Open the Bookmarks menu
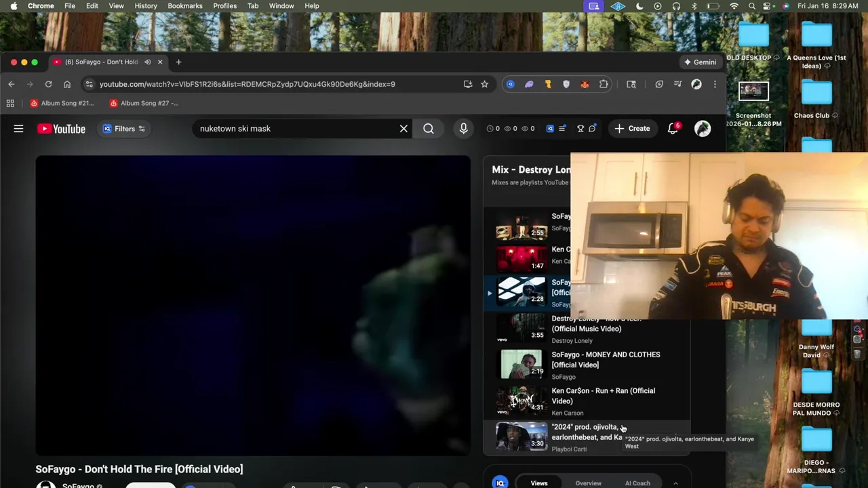Screen dimensions: 868x488 pyautogui.click(x=185, y=6)
